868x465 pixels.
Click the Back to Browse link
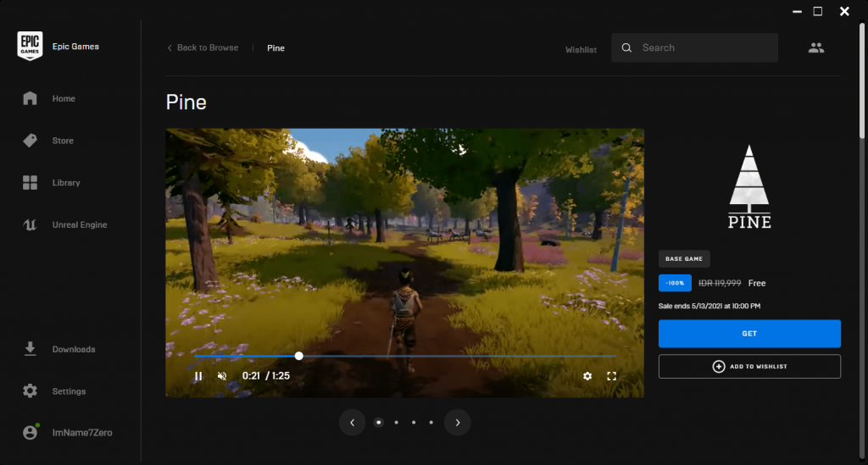(x=203, y=48)
